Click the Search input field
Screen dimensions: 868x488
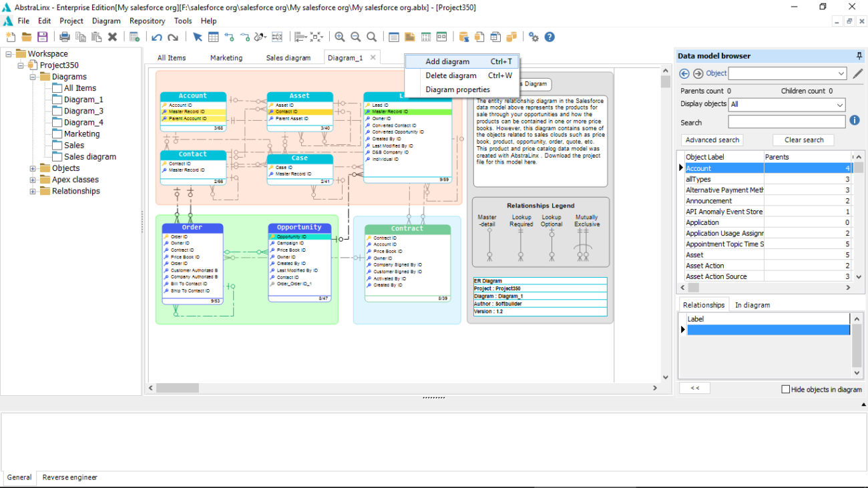787,122
